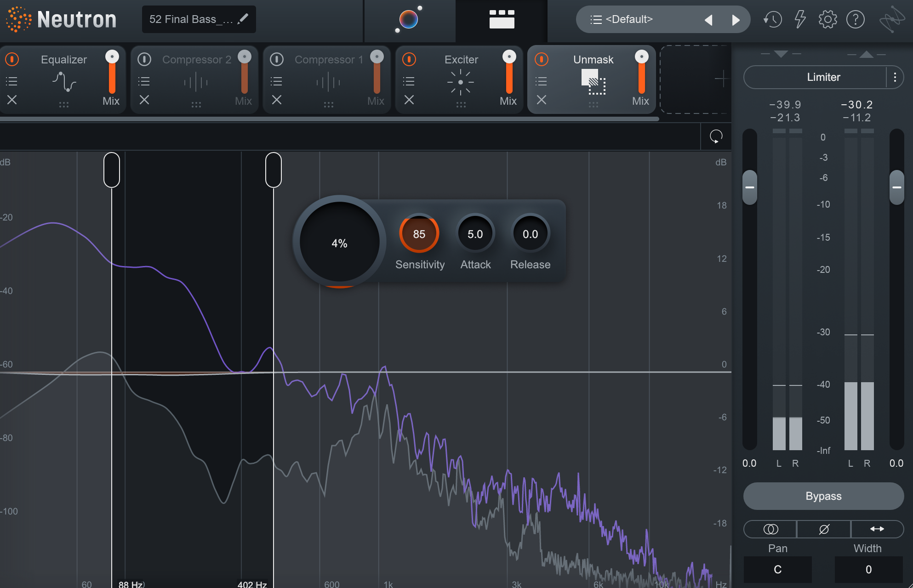
Task: Click the module chain horizontal scrollbar
Action: [x=329, y=119]
